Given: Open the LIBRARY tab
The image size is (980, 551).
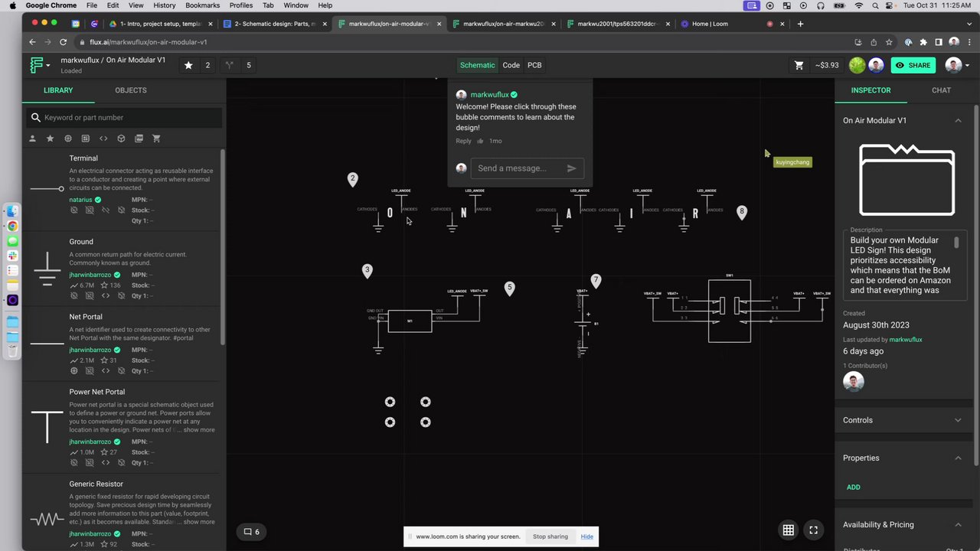Looking at the screenshot, I should click(58, 90).
